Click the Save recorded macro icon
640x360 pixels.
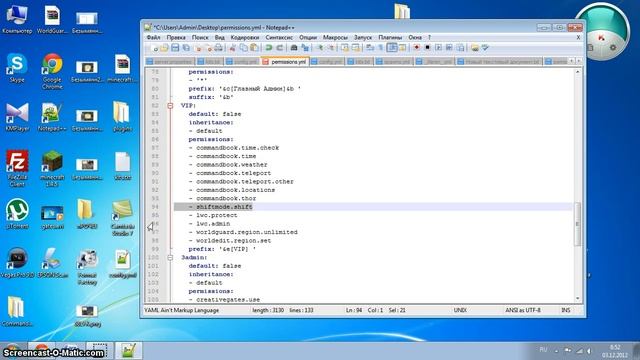(460, 48)
